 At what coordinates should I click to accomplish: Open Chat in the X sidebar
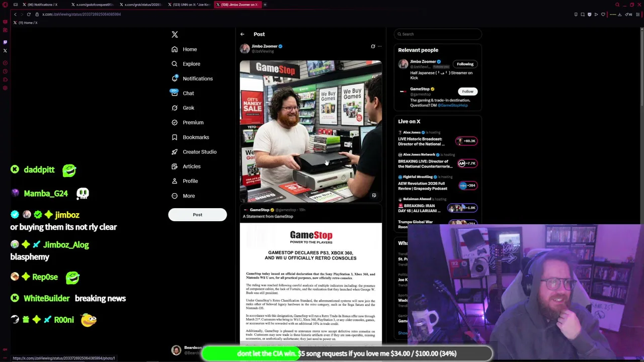pos(183,93)
